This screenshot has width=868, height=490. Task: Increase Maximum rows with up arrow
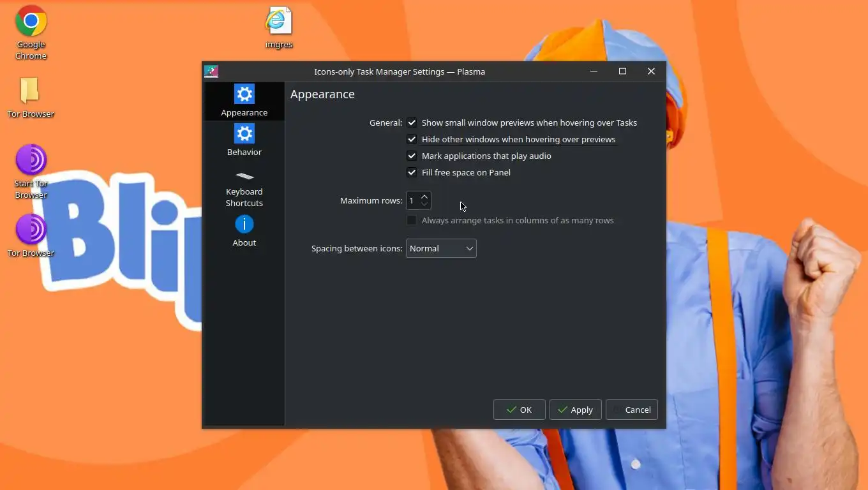[x=424, y=197]
